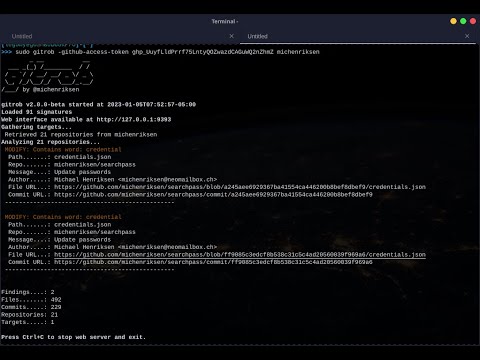Click 'Press Ctrl+C to stop web server' line

[73, 337]
